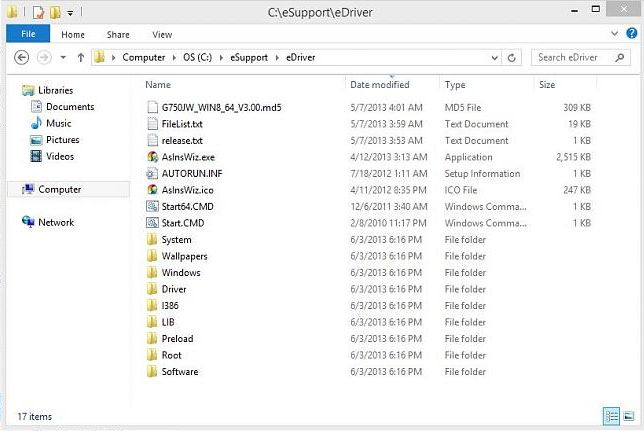644x431 pixels.
Task: Expand the address bar history dropdown
Action: pyautogui.click(x=494, y=58)
